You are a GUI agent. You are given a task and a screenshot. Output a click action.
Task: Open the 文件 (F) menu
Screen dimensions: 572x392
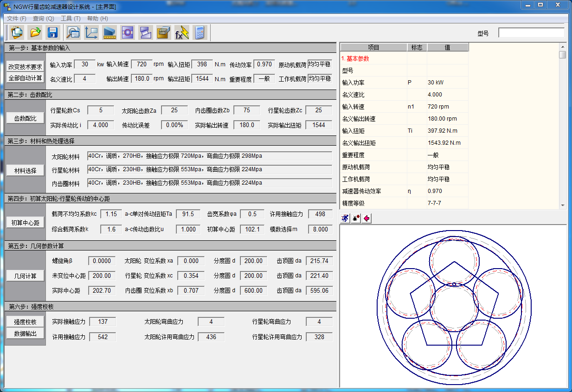(x=17, y=19)
